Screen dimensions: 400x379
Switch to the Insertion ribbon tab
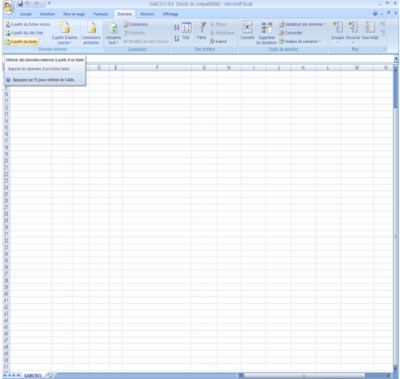(x=47, y=14)
